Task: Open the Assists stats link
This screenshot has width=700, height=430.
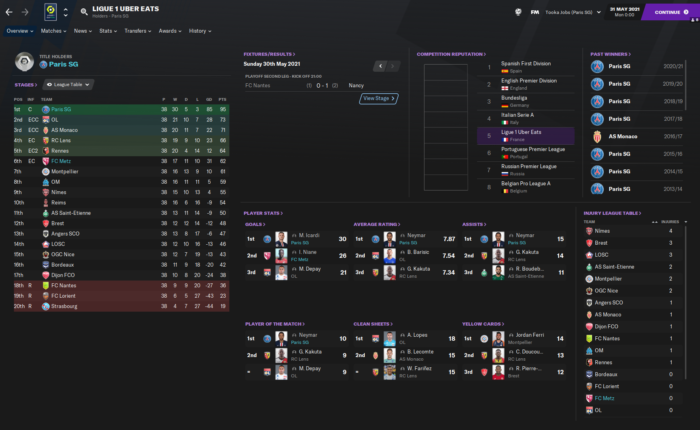Action: click(474, 224)
